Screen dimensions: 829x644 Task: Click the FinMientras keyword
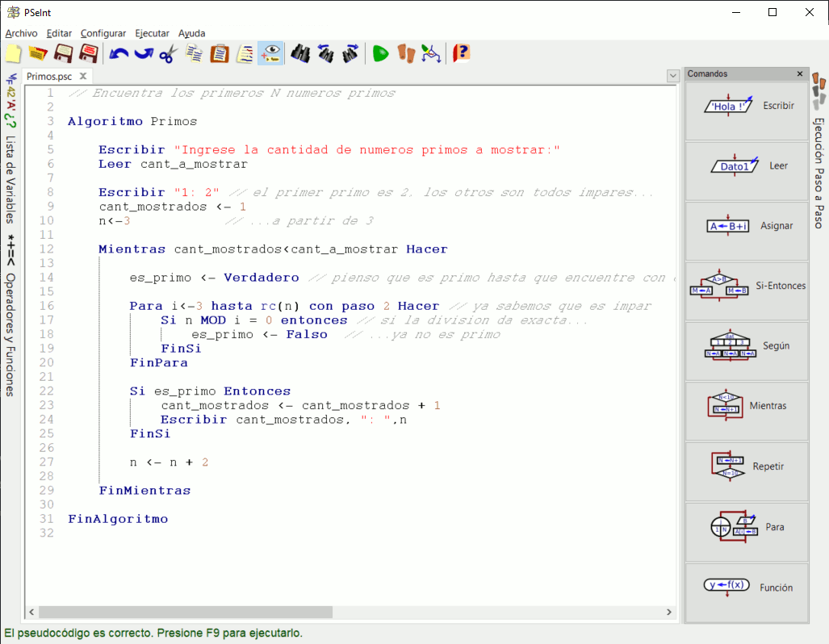144,491
